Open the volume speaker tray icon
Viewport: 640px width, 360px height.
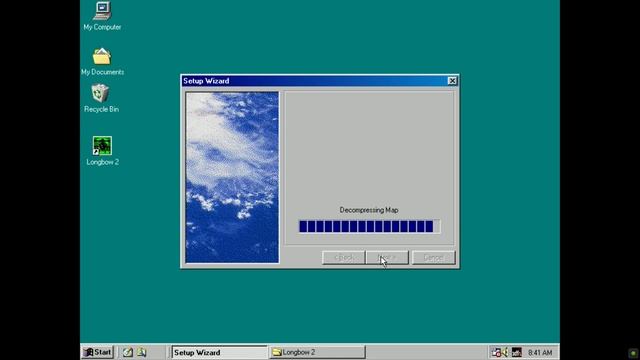505,352
